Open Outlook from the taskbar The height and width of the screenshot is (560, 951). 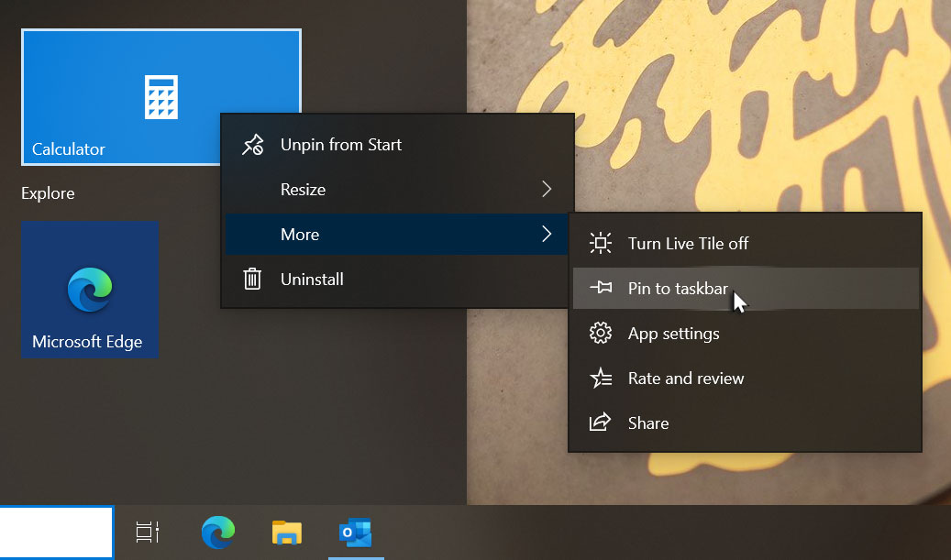click(355, 532)
